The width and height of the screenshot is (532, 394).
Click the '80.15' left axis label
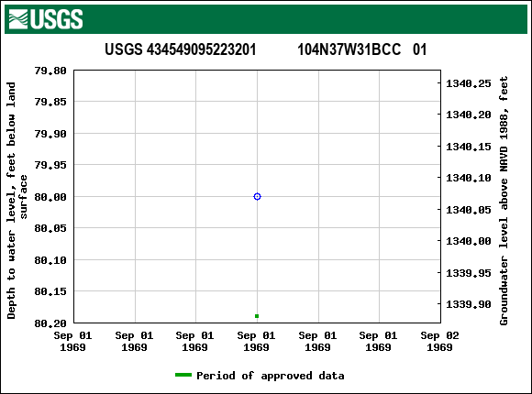pyautogui.click(x=50, y=291)
